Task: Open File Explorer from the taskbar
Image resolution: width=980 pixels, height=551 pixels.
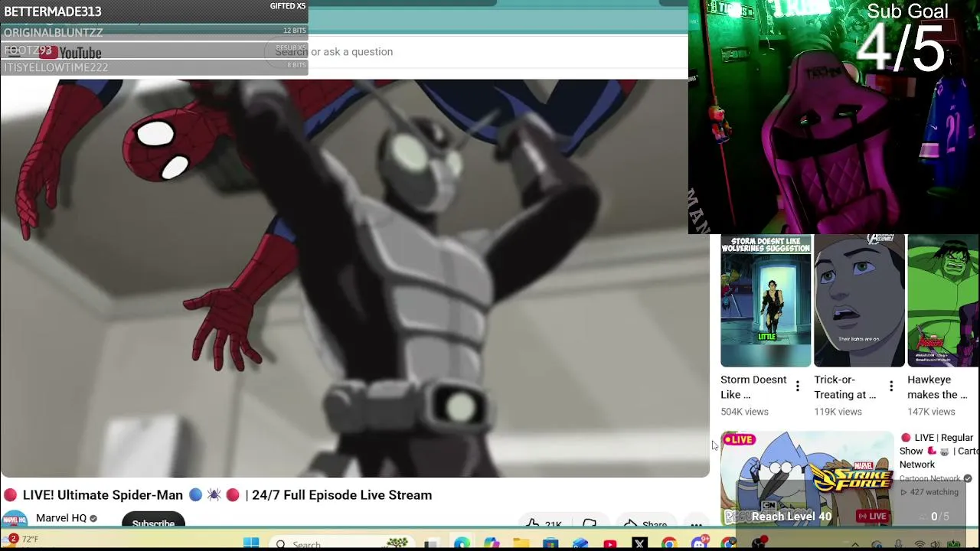Action: click(521, 544)
